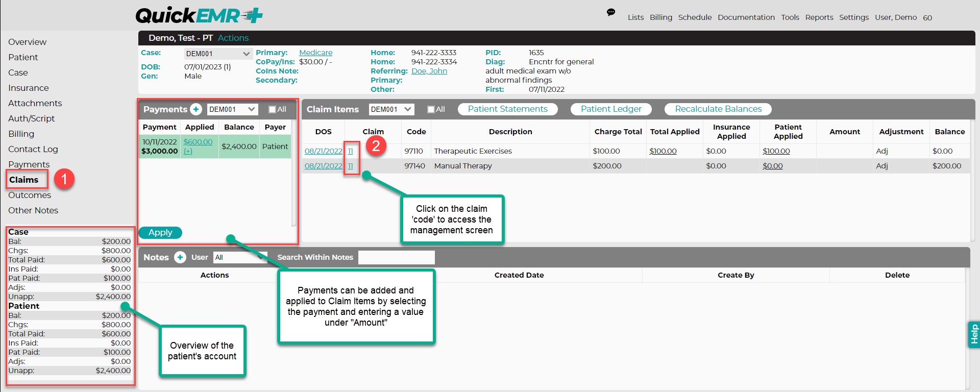The width and height of the screenshot is (980, 392).
Task: Go to Attachments in the sidebar
Action: pyautogui.click(x=35, y=103)
